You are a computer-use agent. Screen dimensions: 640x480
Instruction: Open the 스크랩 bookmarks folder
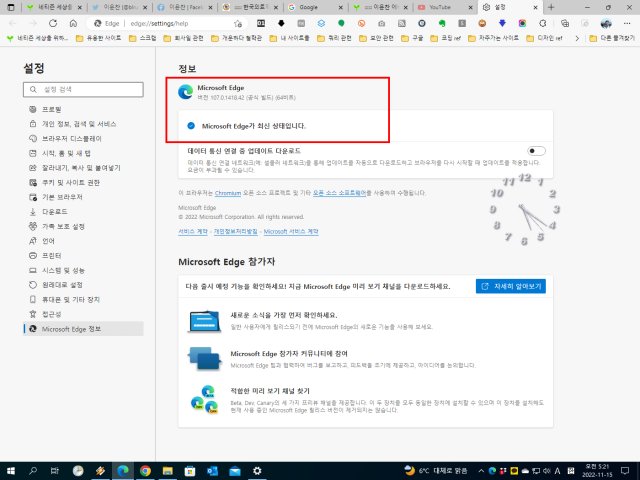[143, 38]
